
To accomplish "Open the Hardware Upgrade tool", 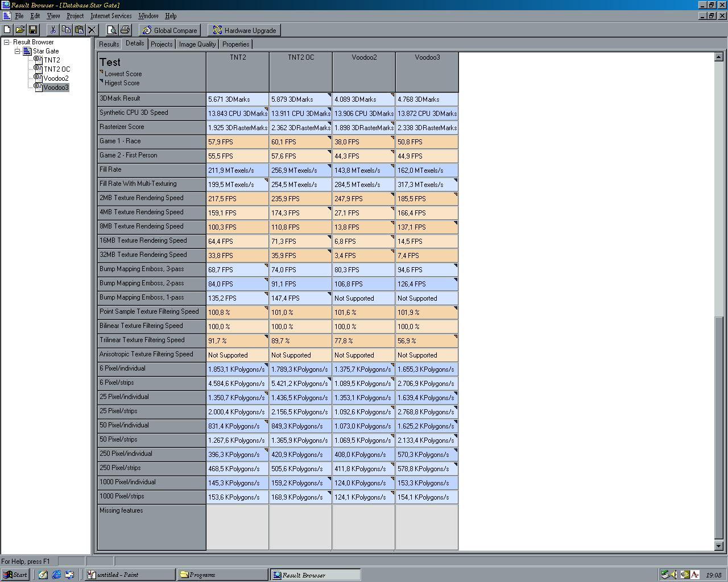I will pyautogui.click(x=244, y=30).
